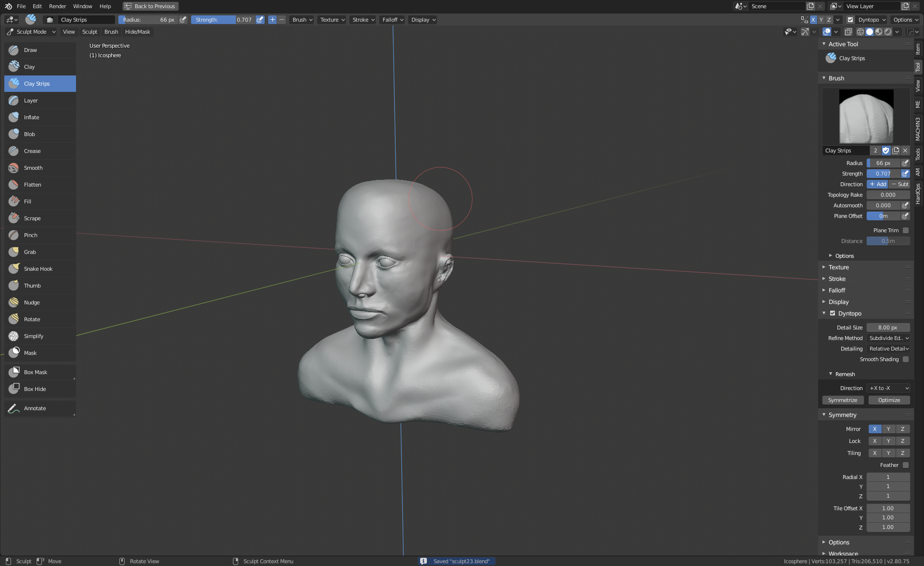The width and height of the screenshot is (924, 566).
Task: Enable the Plane Trim checkbox
Action: pyautogui.click(x=906, y=230)
